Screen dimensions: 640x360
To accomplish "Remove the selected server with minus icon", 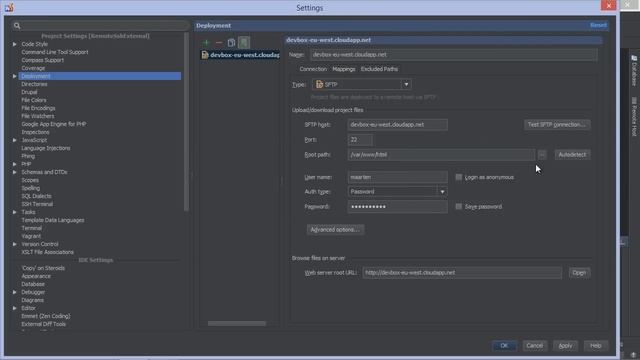I will 219,42.
